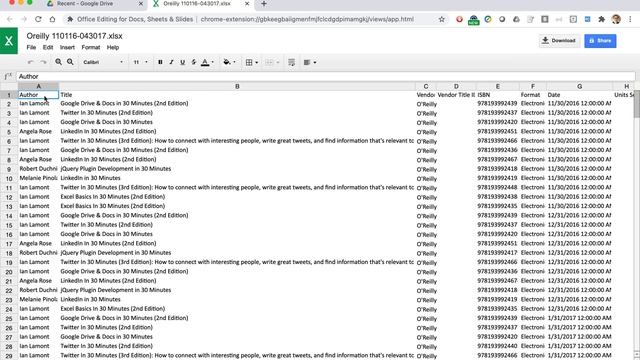Screen dimensions: 640x360
Task: Click the red circular extension icon
Action: [459, 19]
